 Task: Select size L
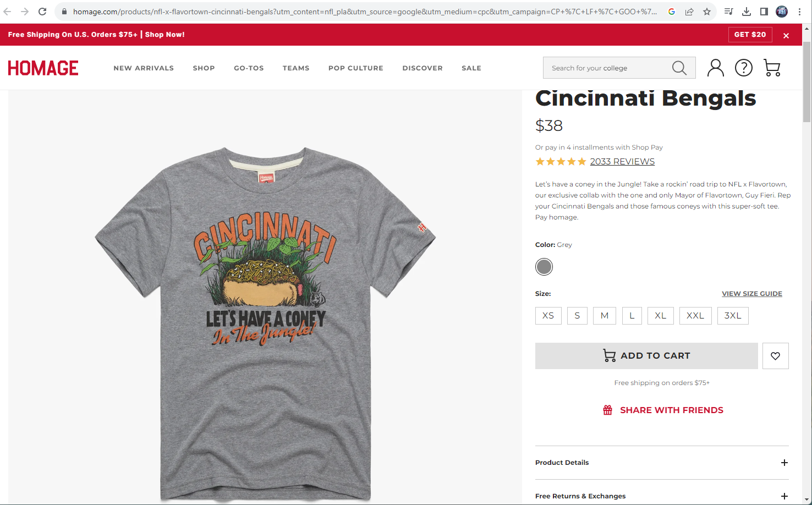point(632,316)
